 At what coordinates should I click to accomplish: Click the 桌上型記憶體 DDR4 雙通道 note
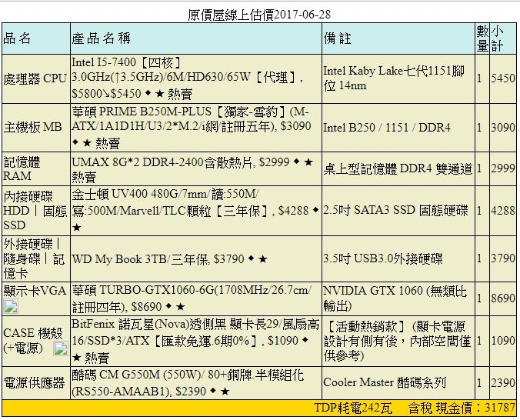(398, 169)
